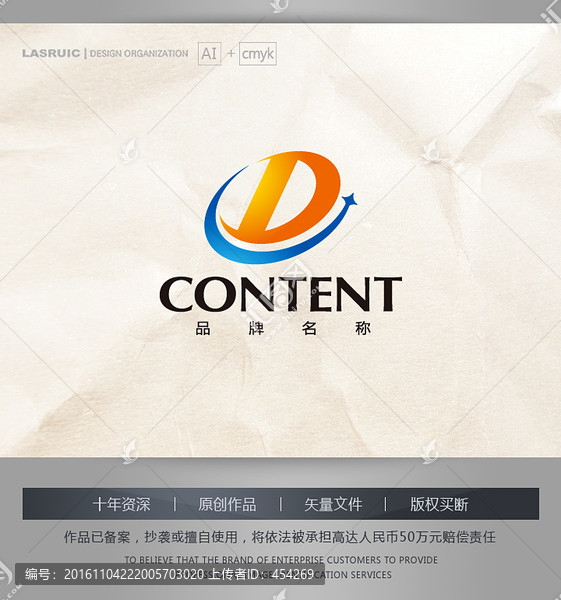Image resolution: width=561 pixels, height=600 pixels.
Task: Click the CONTENT wordmark
Action: pyautogui.click(x=280, y=293)
